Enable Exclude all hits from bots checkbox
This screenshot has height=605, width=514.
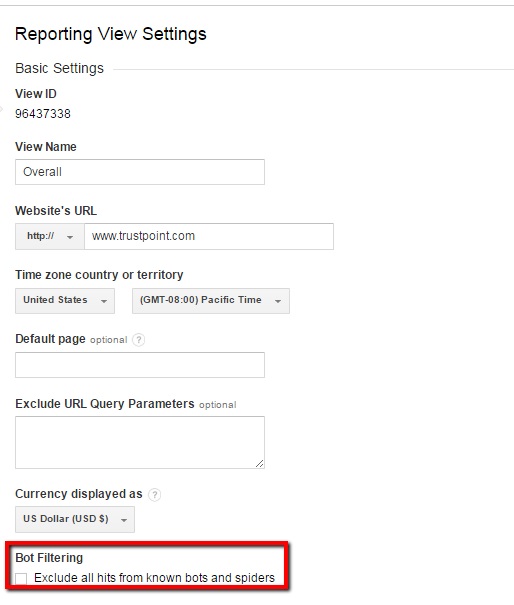tap(21, 578)
